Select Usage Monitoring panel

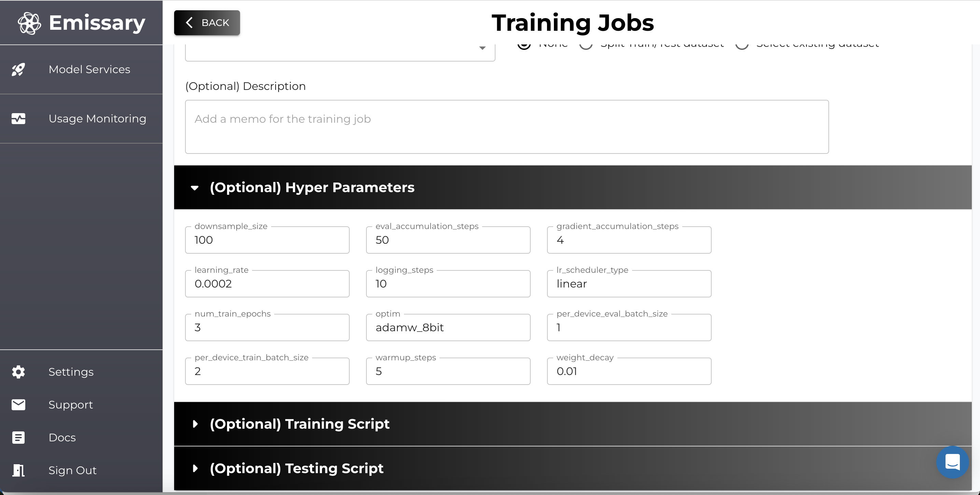pyautogui.click(x=97, y=118)
